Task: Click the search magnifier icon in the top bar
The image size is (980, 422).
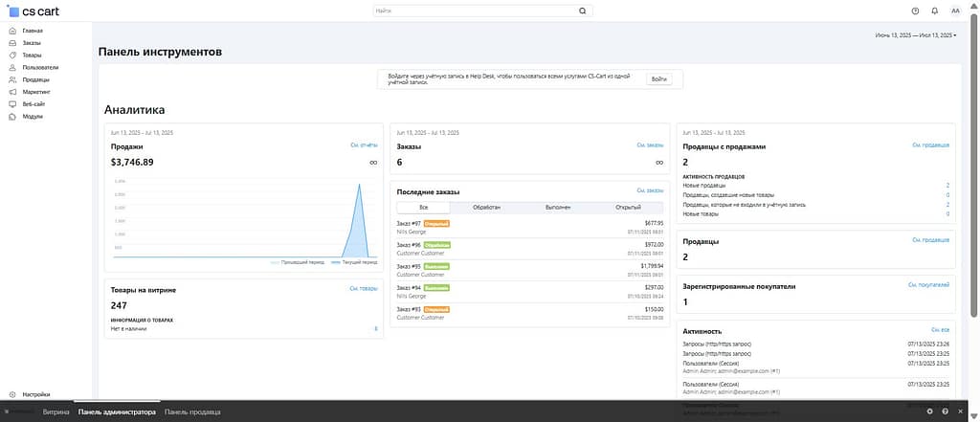Action: pos(582,11)
